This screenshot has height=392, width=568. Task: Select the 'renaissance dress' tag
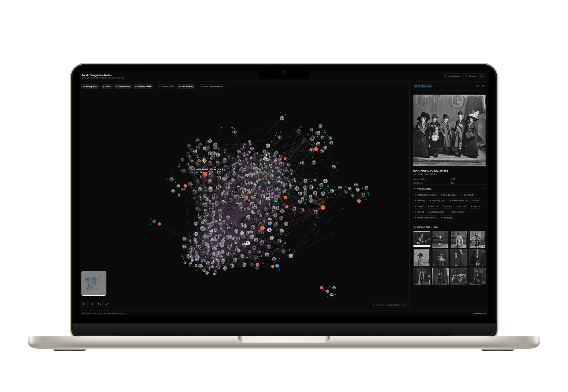click(425, 218)
